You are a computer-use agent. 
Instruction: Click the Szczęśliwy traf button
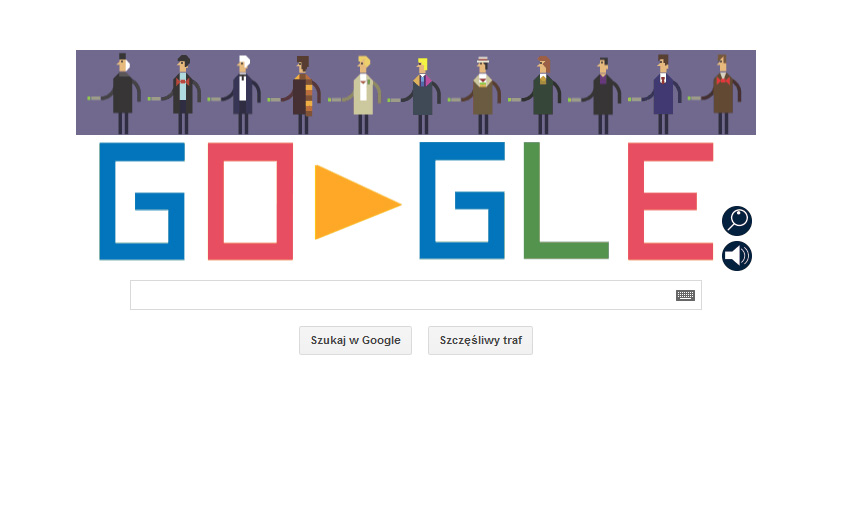480,340
